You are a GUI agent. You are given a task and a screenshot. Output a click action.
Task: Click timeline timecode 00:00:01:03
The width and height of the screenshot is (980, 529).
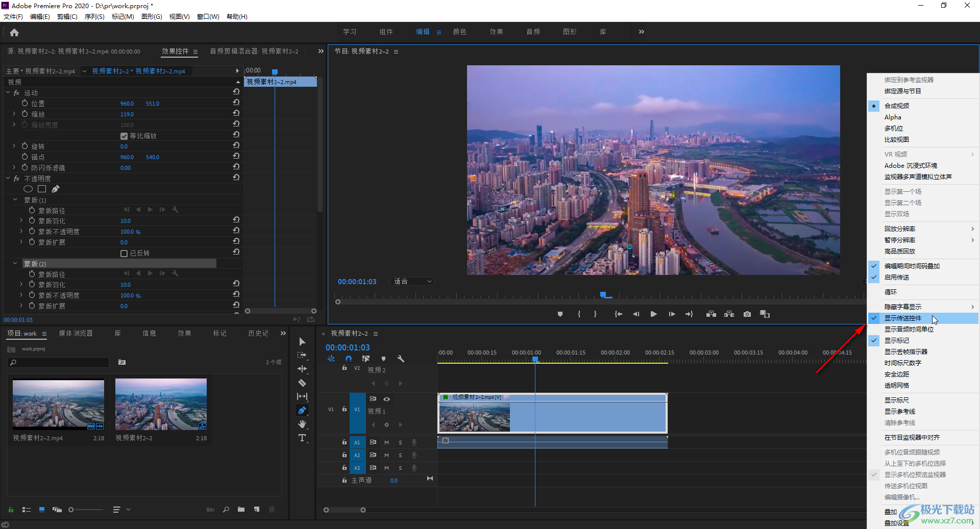(x=348, y=347)
